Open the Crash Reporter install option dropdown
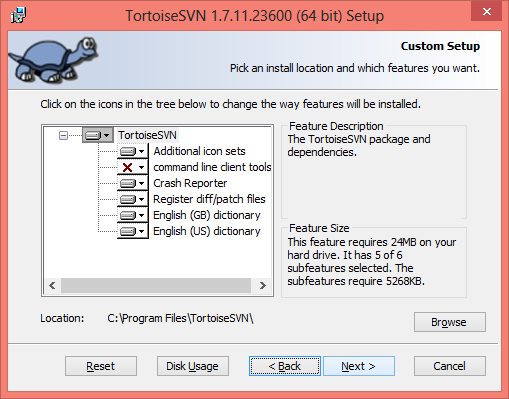509x399 pixels. [133, 183]
